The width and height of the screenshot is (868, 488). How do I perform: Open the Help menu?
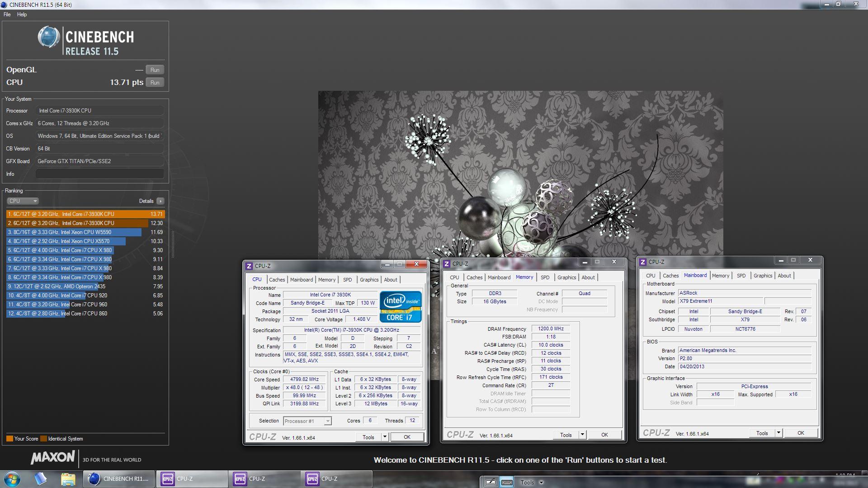point(22,14)
